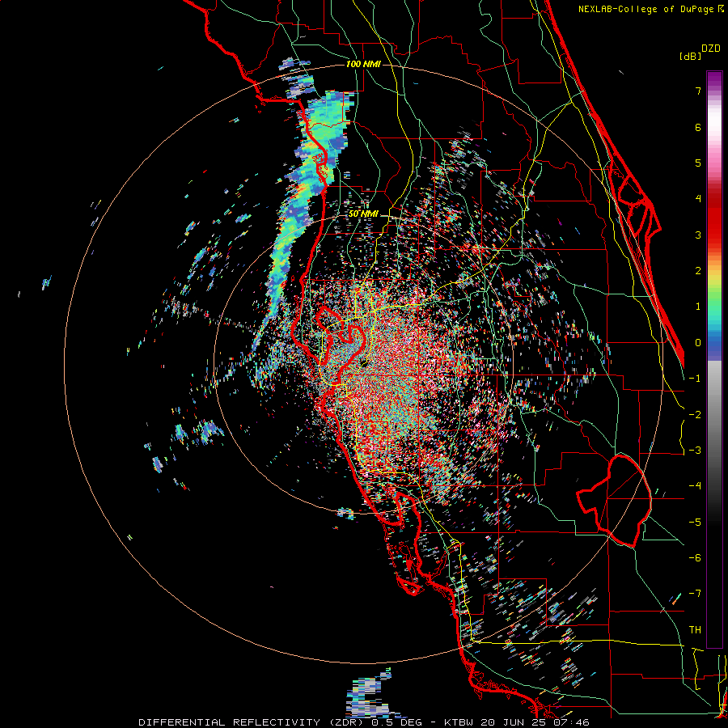The height and width of the screenshot is (728, 728).
Task: Click the 7 value on color scale
Action: [698, 91]
